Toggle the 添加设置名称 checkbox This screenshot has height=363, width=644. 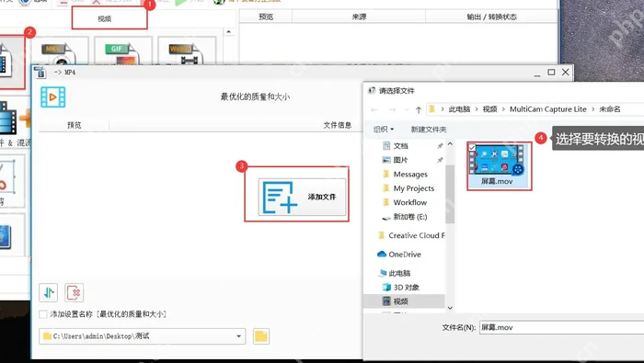tap(42, 314)
